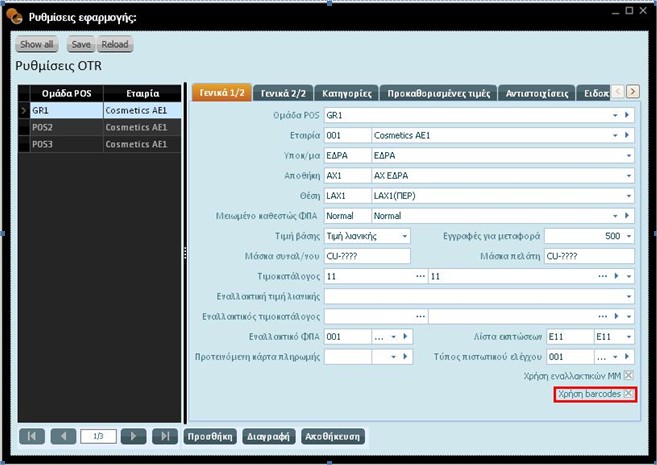Open Εναλλακτικός τιμοκατάλογος details arrow
657x465 pixels.
tap(616, 316)
